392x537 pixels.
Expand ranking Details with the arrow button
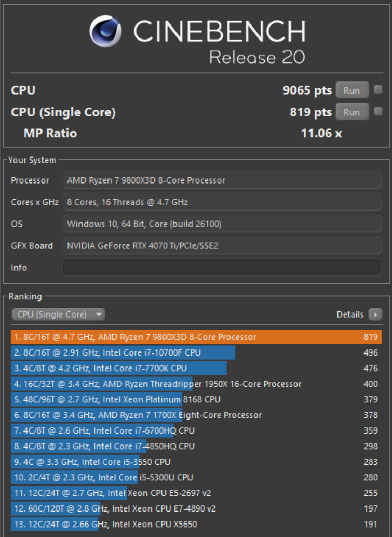[375, 315]
